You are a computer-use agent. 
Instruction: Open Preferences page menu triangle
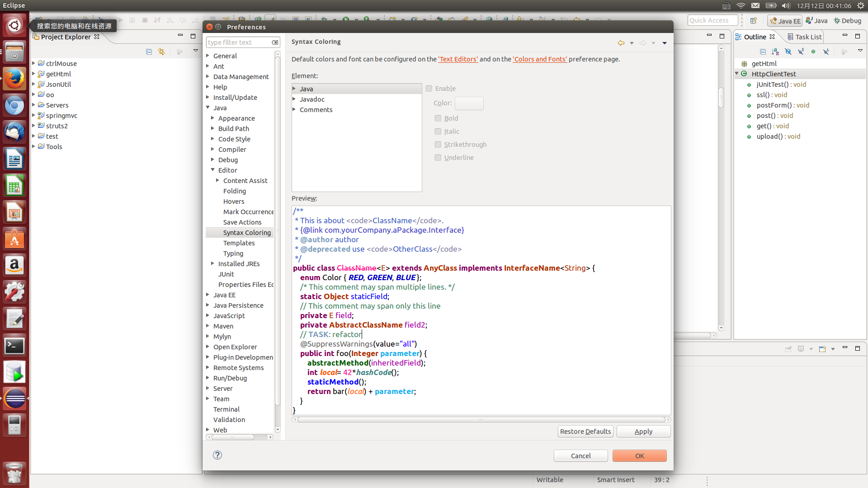pos(665,43)
